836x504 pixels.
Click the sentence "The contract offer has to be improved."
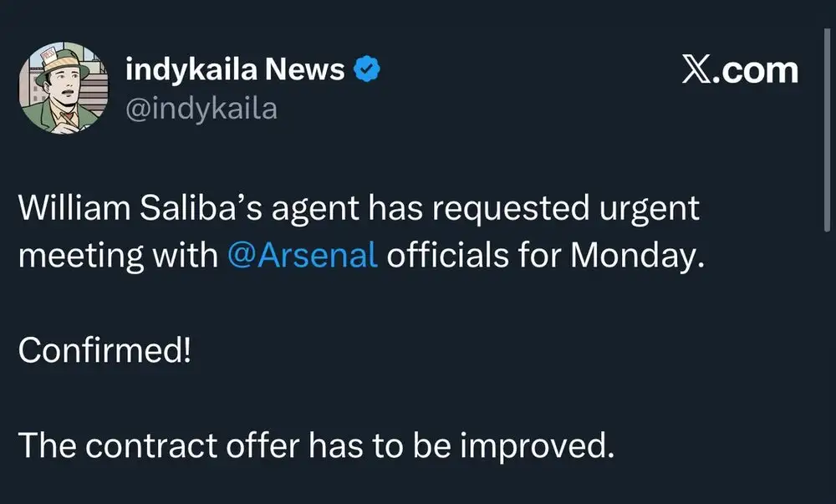(x=316, y=446)
